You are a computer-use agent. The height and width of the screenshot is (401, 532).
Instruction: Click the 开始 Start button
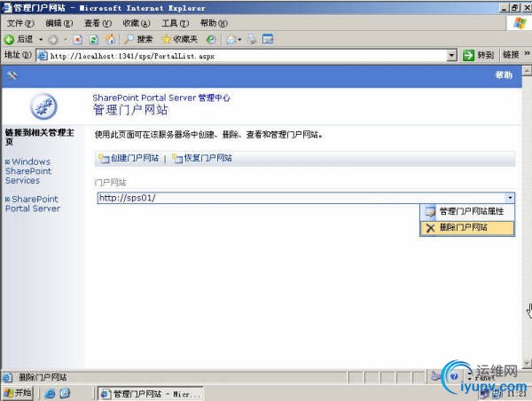pyautogui.click(x=18, y=393)
